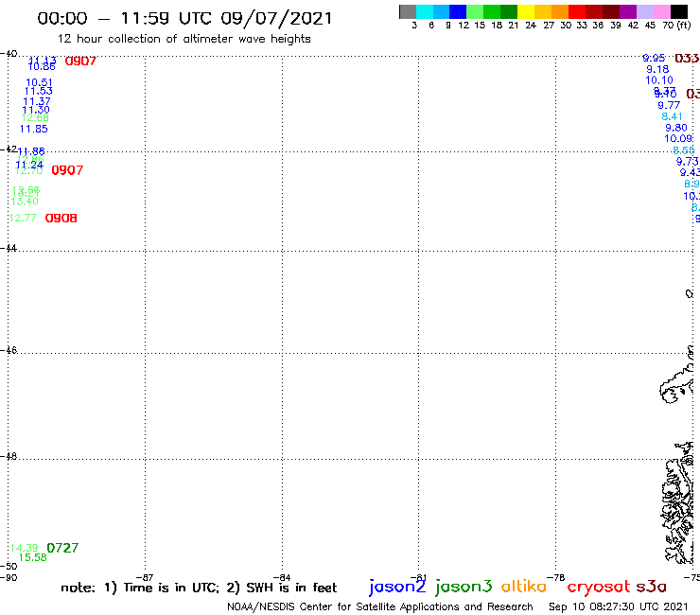This screenshot has height=615, width=700.
Task: Click the latitude axis label '-44'
Action: [9, 248]
